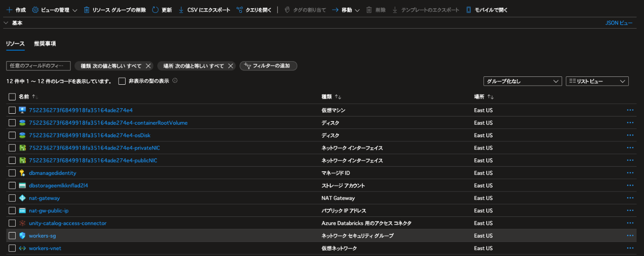This screenshot has height=256, width=644.
Task: Select checkbox for the virtual machine row
Action: tap(12, 110)
